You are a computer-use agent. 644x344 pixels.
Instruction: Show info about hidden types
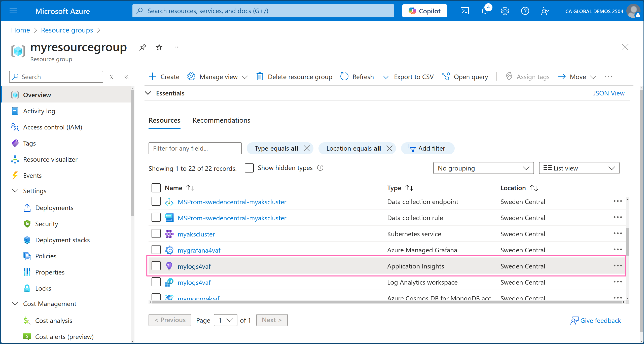click(x=320, y=168)
